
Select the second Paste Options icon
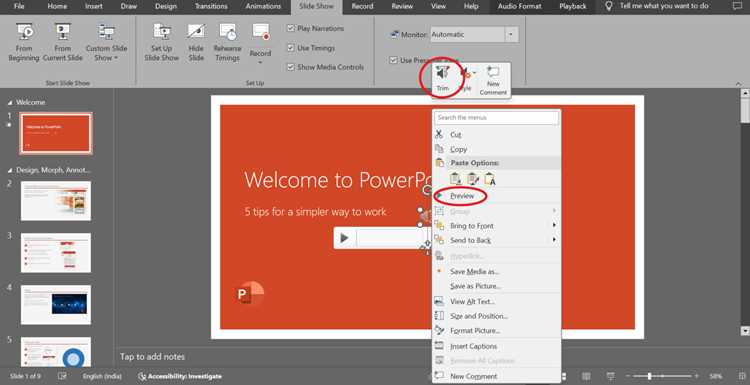click(x=473, y=179)
